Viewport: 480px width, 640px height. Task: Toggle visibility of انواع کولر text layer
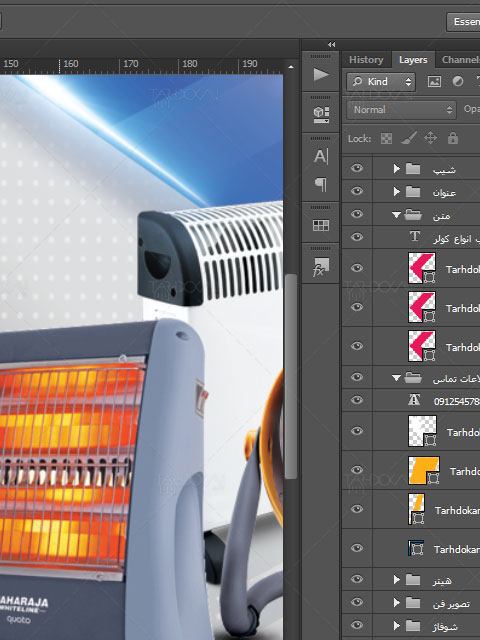click(357, 237)
